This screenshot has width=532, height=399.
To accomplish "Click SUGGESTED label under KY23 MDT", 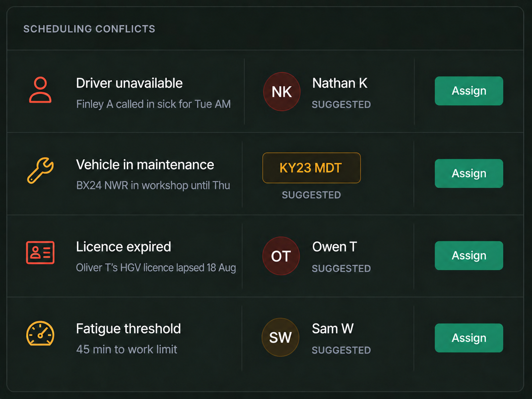I will pyautogui.click(x=311, y=195).
